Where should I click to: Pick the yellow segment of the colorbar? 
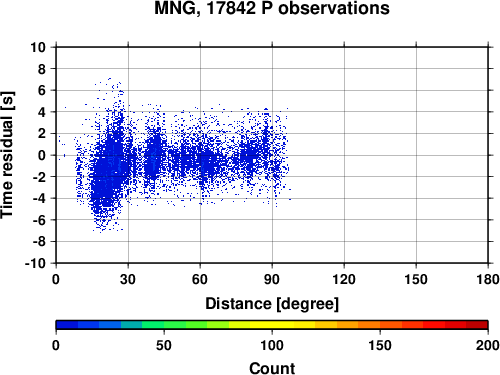(272, 325)
